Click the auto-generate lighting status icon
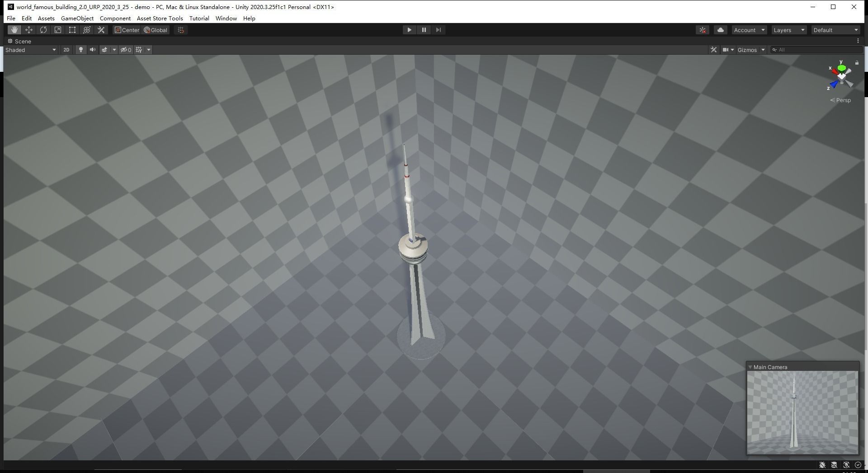The image size is (868, 473). coord(846,465)
